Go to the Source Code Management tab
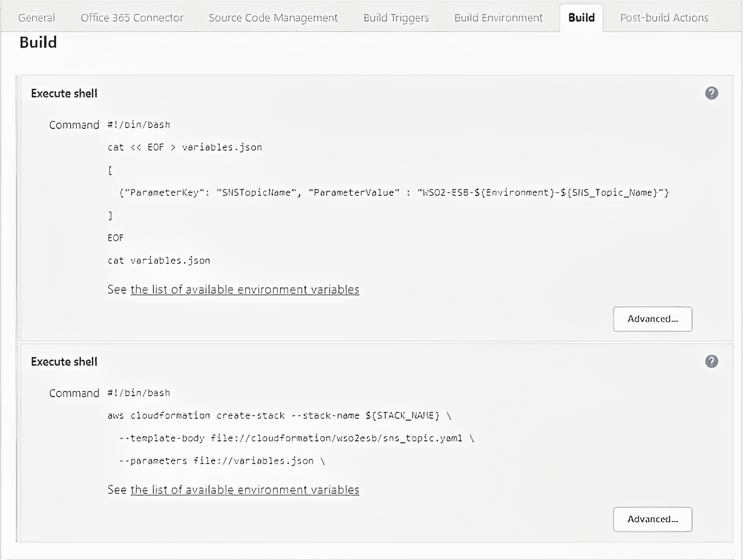744x560 pixels. click(273, 18)
